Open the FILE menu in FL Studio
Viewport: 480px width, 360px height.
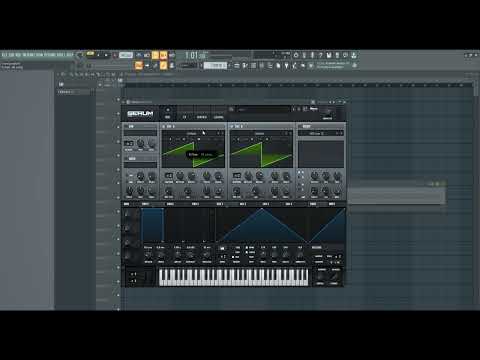[x=4, y=55]
